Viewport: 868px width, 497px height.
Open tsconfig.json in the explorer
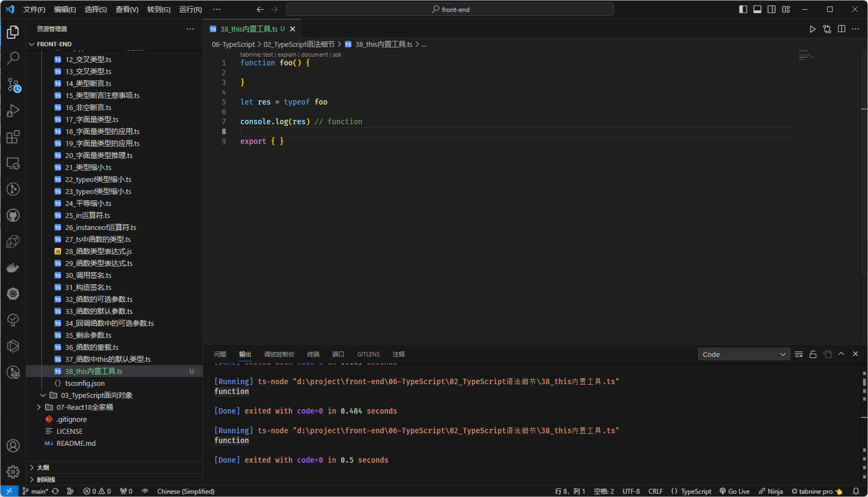85,383
